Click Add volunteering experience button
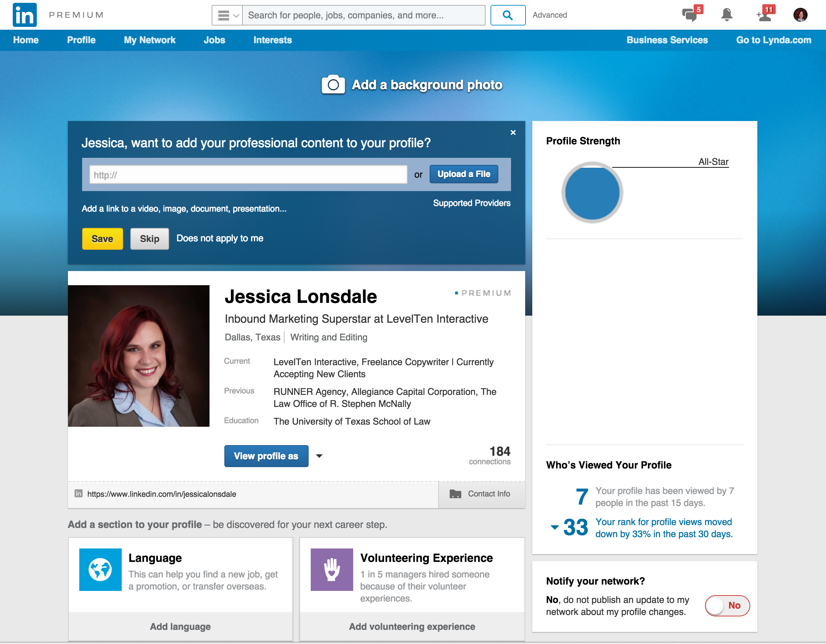The width and height of the screenshot is (826, 644). click(x=412, y=627)
